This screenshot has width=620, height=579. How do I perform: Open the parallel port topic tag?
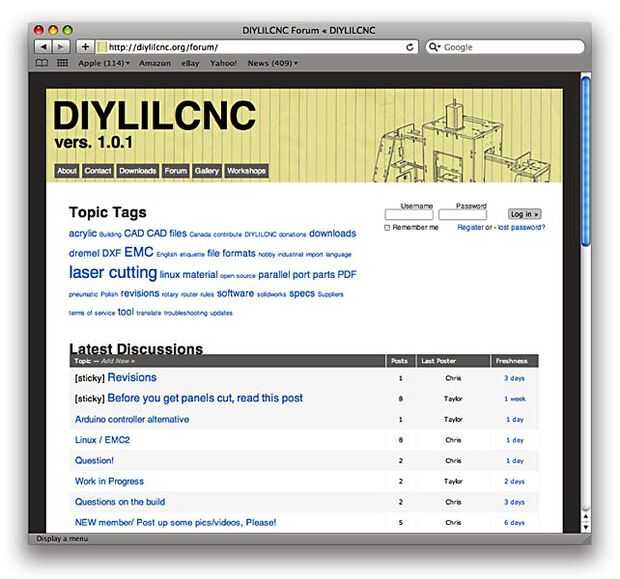click(x=284, y=274)
